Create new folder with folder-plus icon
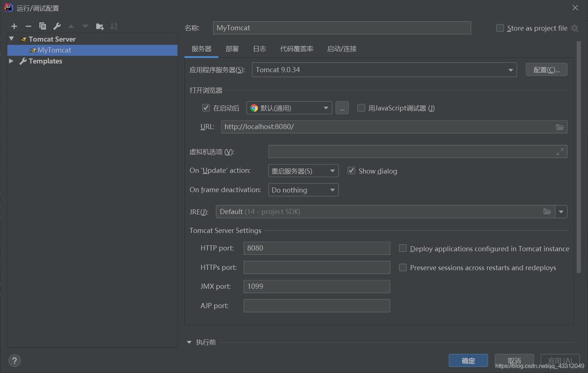This screenshot has height=373, width=588. tap(100, 26)
